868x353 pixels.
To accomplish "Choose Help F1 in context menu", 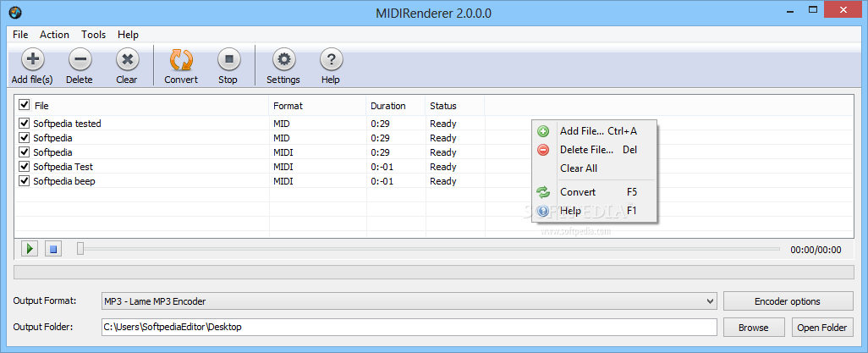I will coord(595,211).
